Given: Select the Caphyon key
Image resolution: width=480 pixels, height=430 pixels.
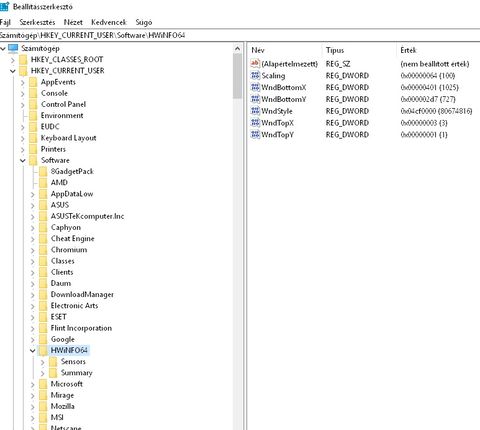Looking at the screenshot, I should (x=66, y=228).
